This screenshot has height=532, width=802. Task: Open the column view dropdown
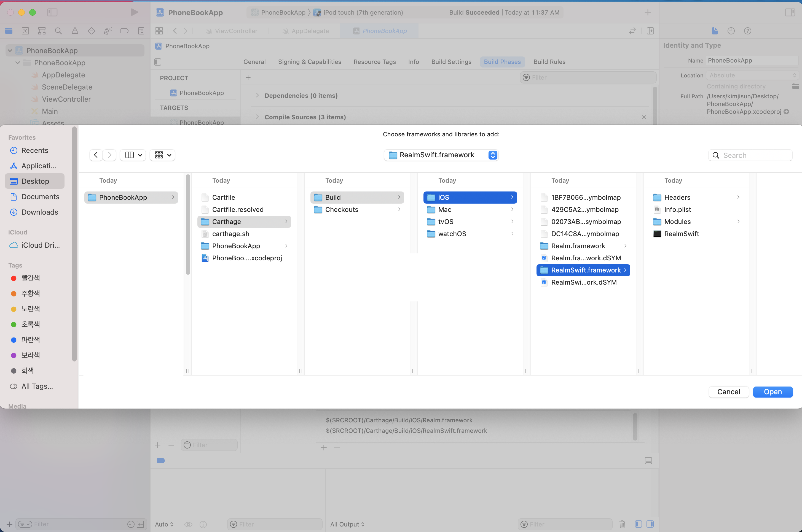click(x=133, y=155)
